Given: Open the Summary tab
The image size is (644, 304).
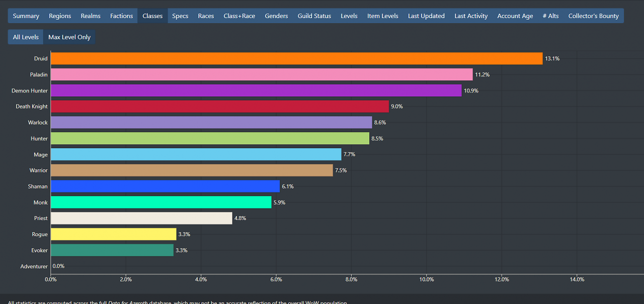Looking at the screenshot, I should 26,16.
